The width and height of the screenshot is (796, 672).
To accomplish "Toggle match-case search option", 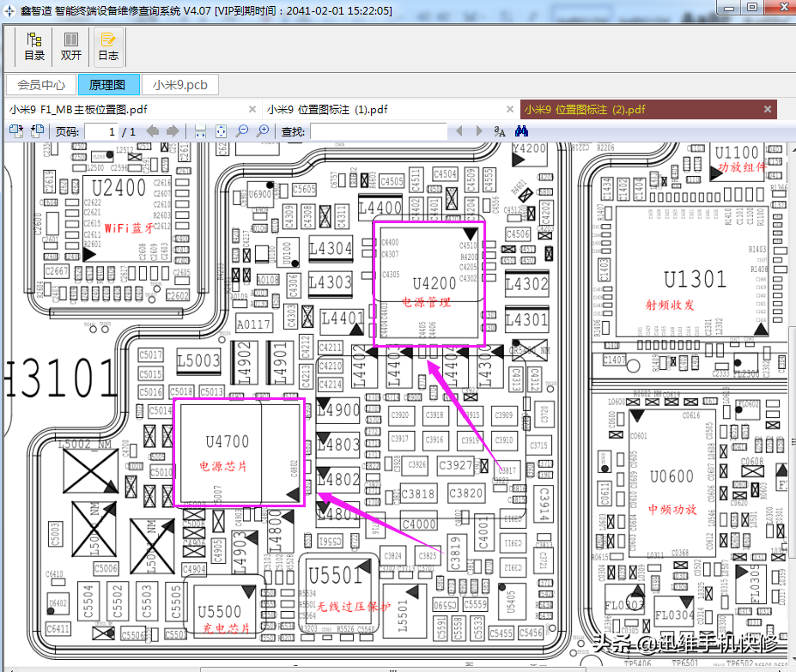I will pos(500,131).
